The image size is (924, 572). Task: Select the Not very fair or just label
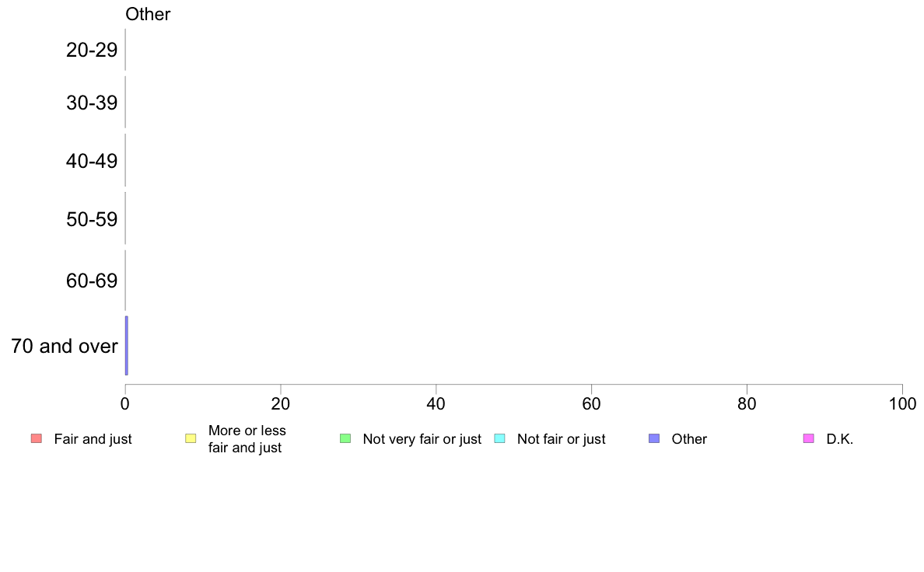422,439
